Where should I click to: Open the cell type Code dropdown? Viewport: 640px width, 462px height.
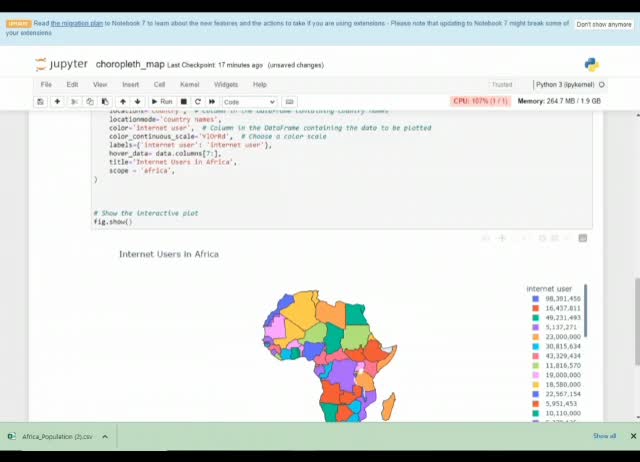click(x=250, y=102)
